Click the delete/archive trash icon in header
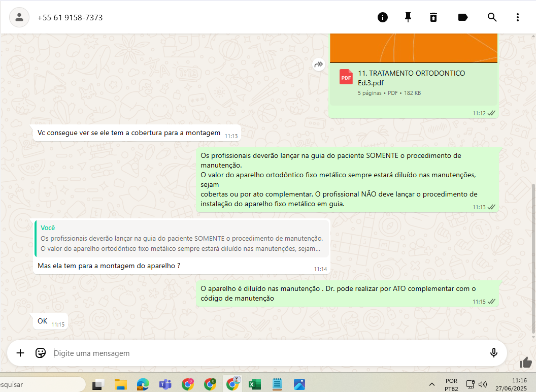 [x=433, y=17]
